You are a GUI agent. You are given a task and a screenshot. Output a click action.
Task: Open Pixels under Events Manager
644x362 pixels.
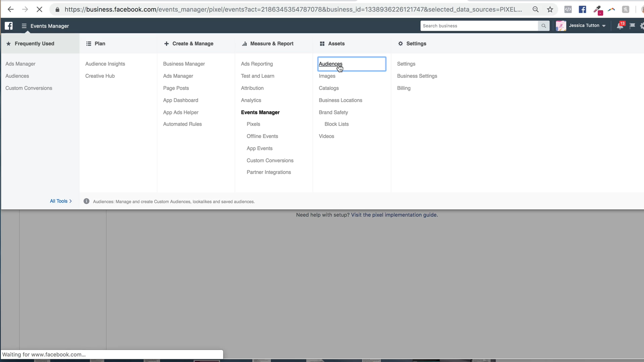point(253,124)
